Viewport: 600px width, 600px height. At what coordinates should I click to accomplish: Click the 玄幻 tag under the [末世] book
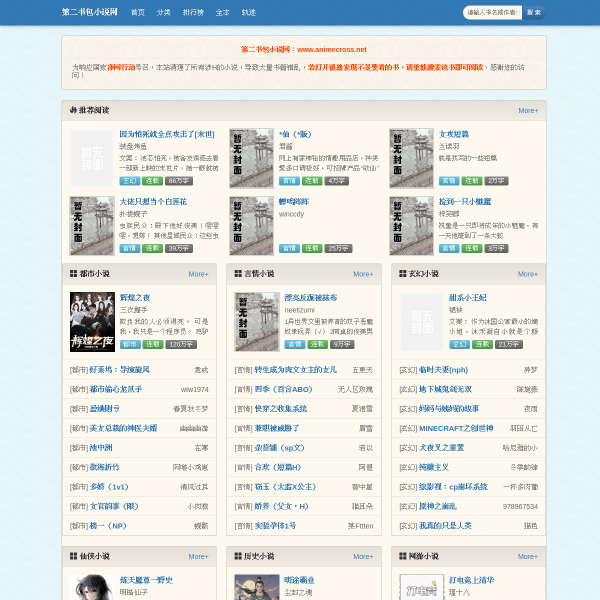130,181
